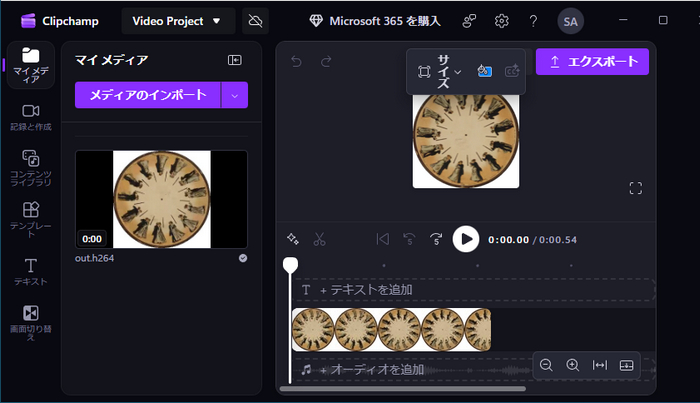
Task: Click the background fill bucket icon
Action: coord(484,71)
